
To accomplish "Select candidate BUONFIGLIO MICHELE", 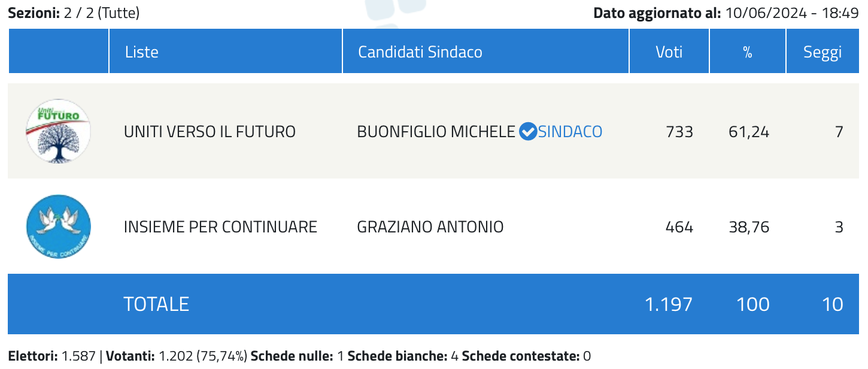I will click(436, 132).
